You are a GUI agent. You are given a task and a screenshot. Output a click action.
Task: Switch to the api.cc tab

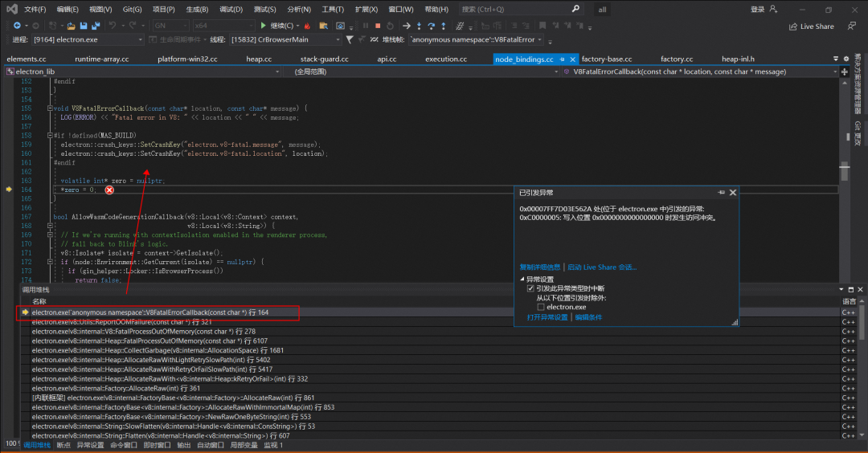pos(387,59)
